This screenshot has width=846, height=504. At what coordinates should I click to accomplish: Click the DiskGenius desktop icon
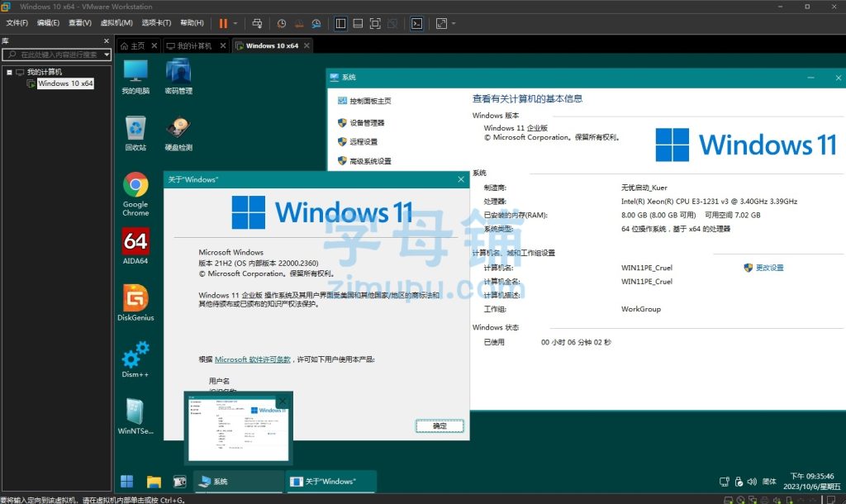point(135,302)
